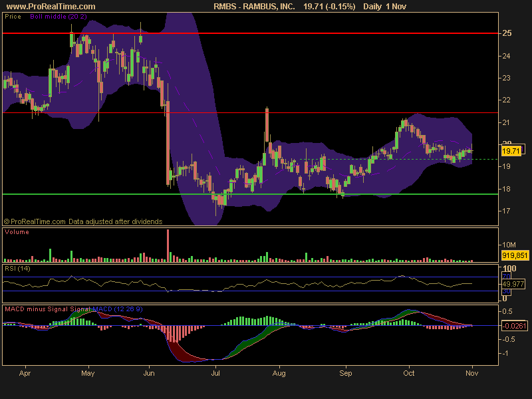Click the late-July price spike candle near 21.7

tap(267, 125)
